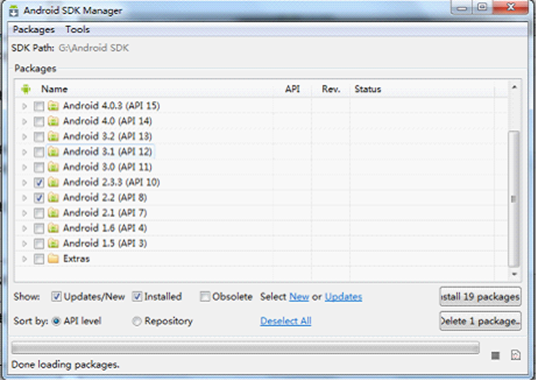The image size is (538, 381).
Task: Expand the Android 2.1 (API 7) node
Action: click(24, 213)
